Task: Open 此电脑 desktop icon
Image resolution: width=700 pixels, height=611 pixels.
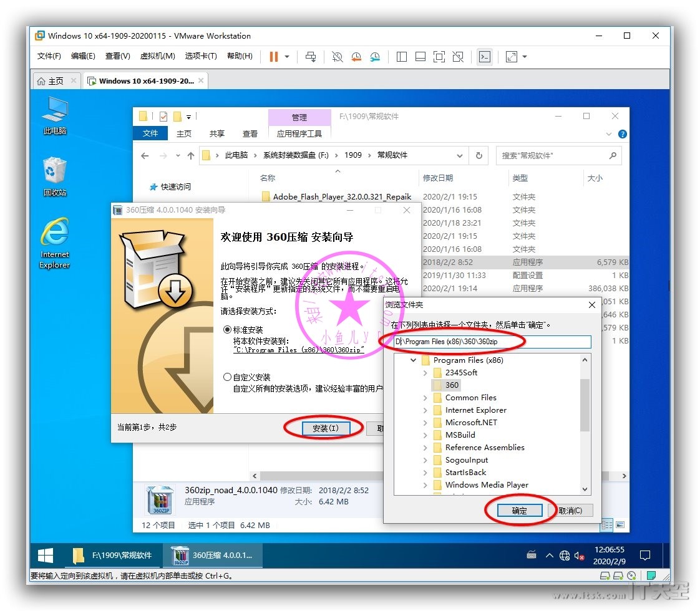Action: click(x=55, y=116)
